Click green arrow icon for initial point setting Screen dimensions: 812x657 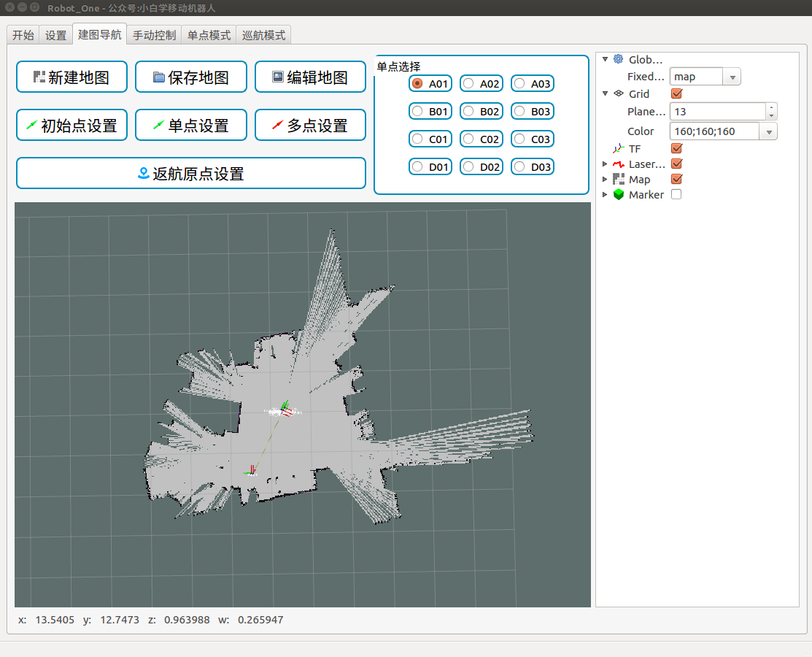coord(31,126)
